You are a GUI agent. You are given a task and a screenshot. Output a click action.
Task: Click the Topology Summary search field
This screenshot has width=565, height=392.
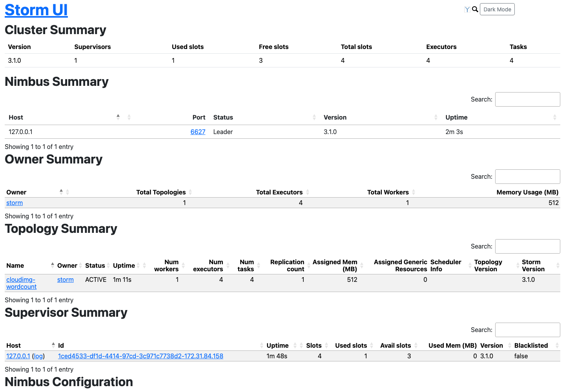click(x=527, y=246)
